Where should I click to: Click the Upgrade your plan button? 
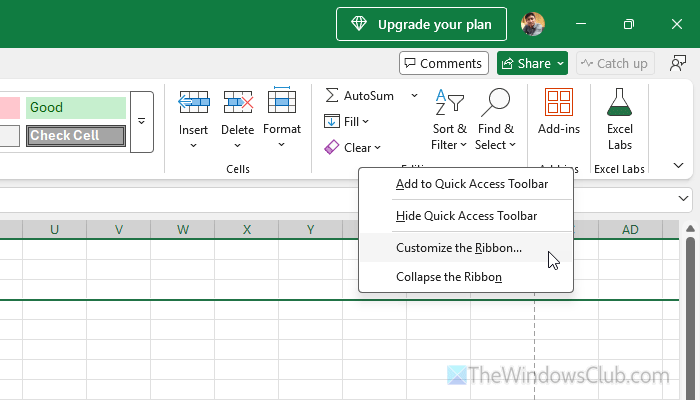(x=421, y=24)
